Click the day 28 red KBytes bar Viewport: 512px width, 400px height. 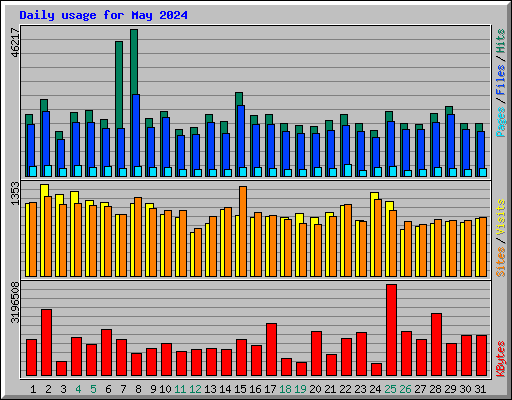coord(437,345)
